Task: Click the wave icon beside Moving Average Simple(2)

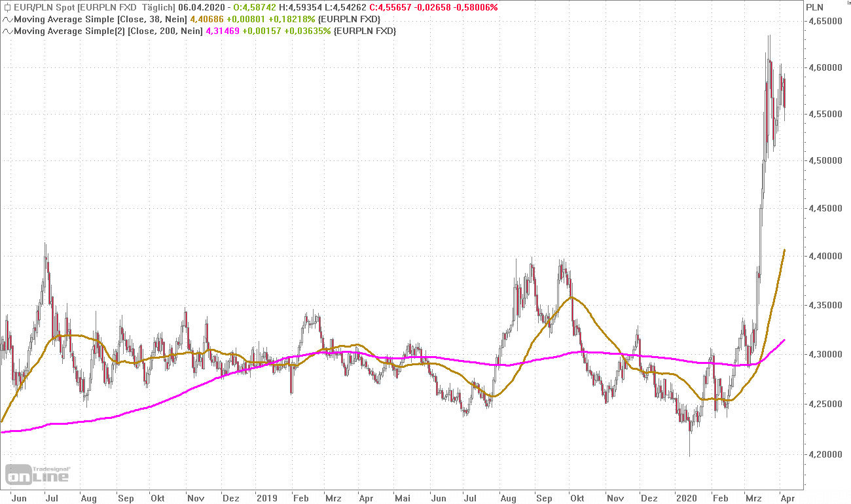Action: pos(7,31)
